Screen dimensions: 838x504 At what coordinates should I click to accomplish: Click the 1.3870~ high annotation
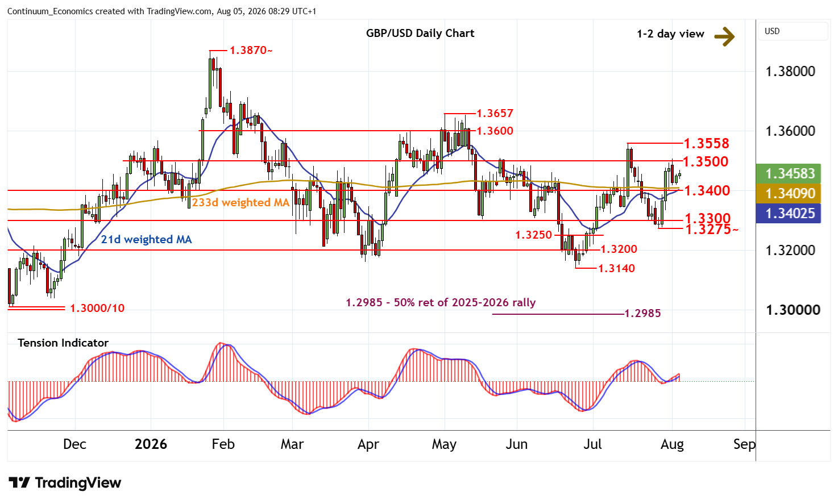point(251,51)
